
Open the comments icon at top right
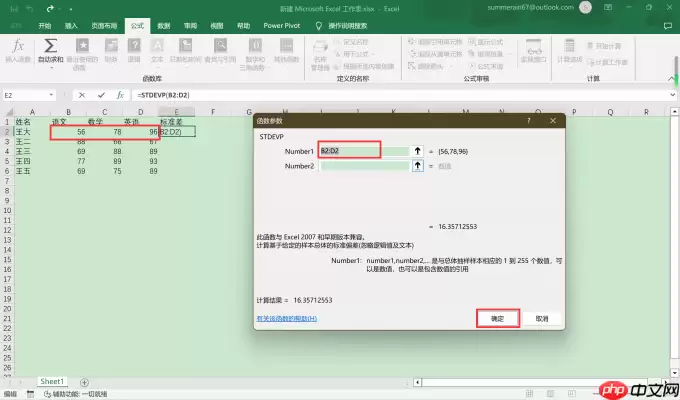tap(668, 26)
